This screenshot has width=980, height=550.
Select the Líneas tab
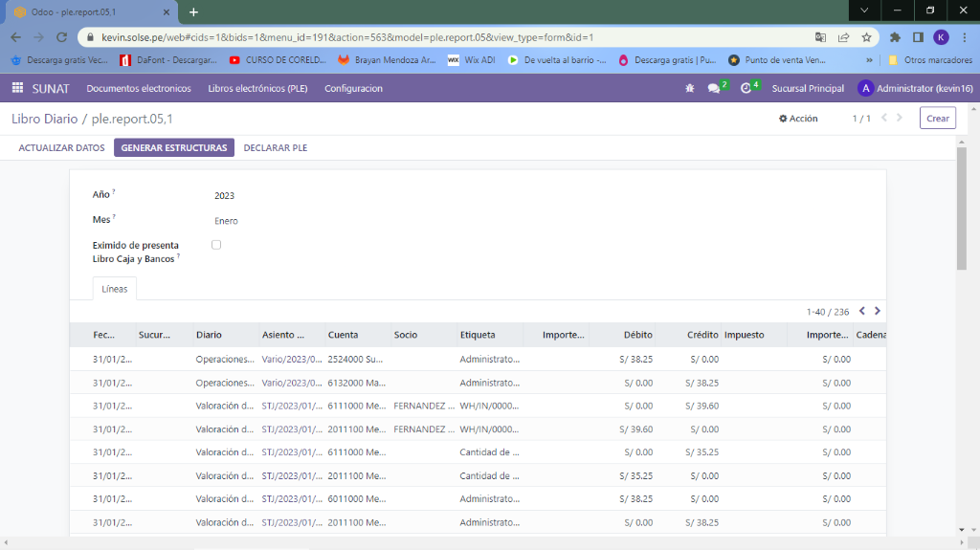(x=115, y=288)
